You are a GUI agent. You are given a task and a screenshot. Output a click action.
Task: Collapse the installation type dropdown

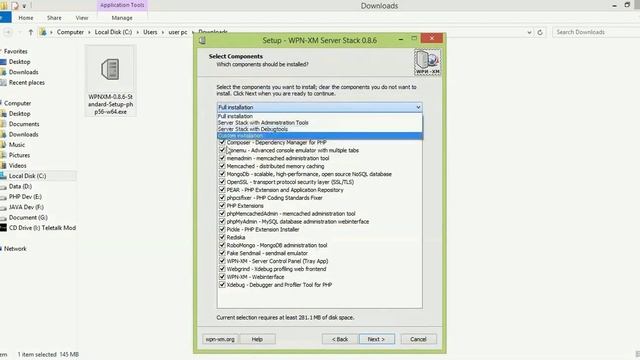tap(418, 107)
